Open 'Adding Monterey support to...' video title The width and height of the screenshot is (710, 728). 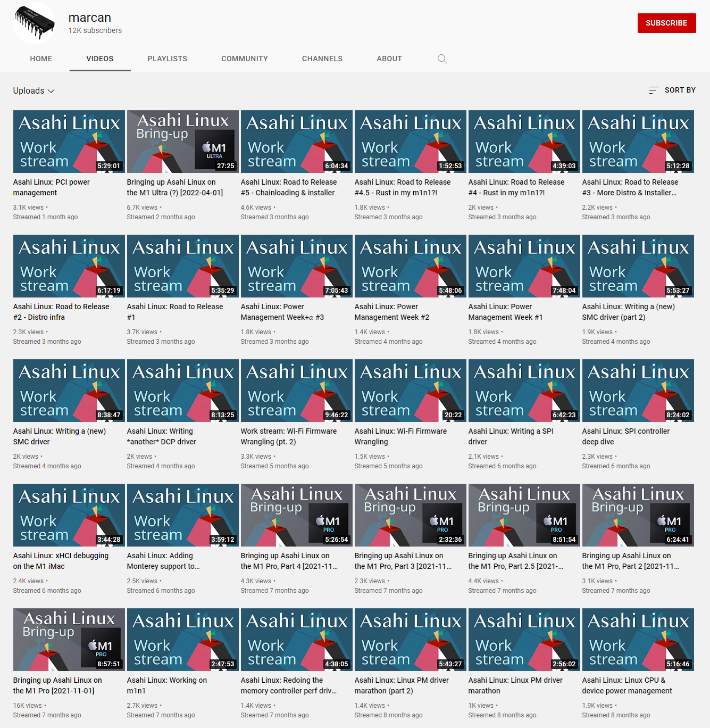tap(163, 561)
